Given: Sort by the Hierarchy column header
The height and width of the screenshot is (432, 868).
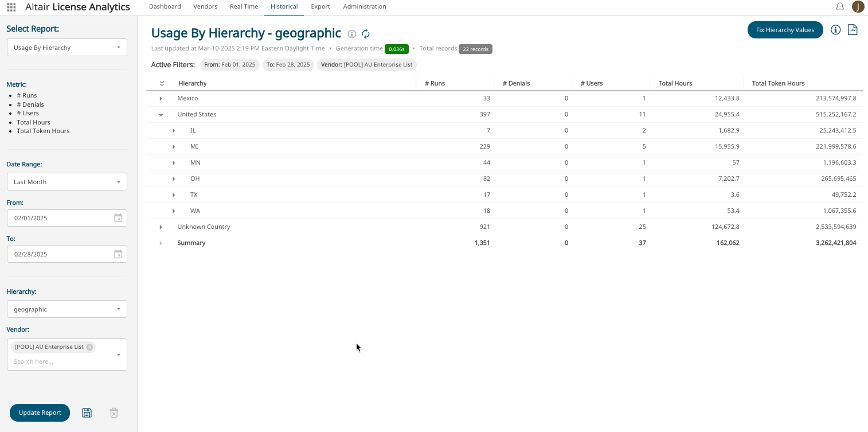Looking at the screenshot, I should pyautogui.click(x=193, y=83).
